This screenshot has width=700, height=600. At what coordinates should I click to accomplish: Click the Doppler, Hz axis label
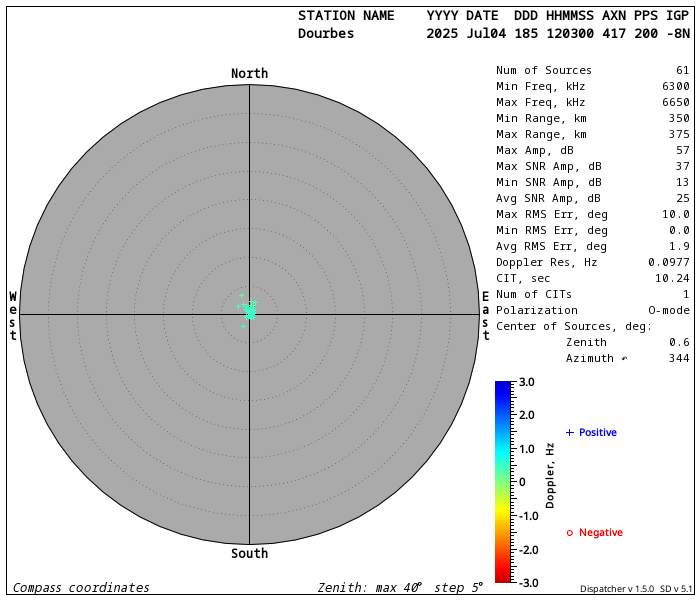point(550,475)
